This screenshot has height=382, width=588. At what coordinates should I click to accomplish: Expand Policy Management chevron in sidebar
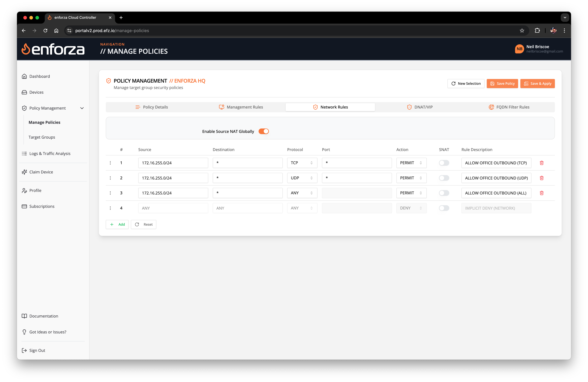82,108
